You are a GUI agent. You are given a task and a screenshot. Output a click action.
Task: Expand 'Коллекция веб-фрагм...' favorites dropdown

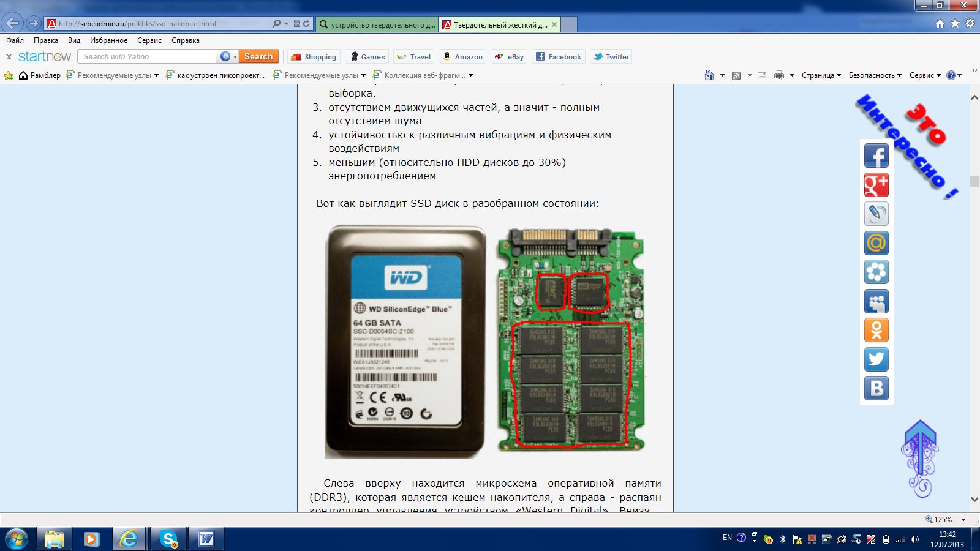click(470, 75)
